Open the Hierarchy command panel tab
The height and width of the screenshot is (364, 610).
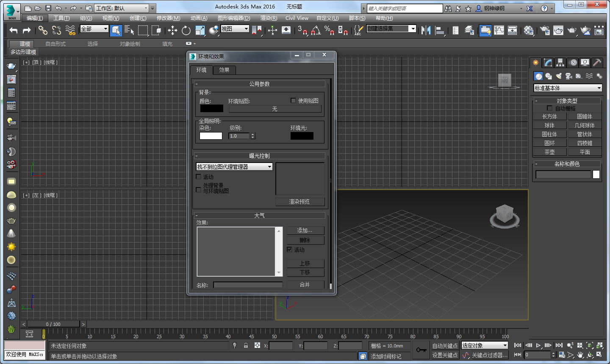(x=560, y=63)
